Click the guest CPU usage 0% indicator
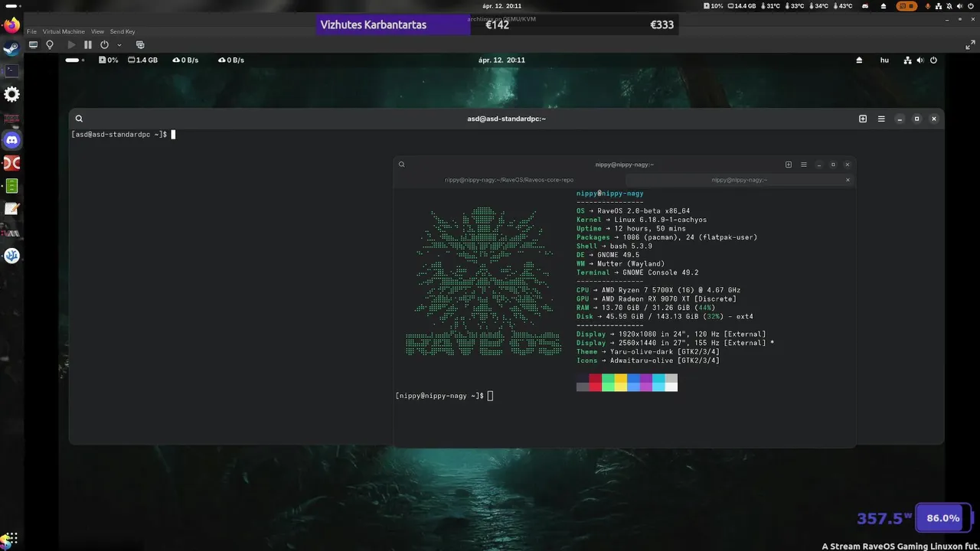 pos(109,60)
